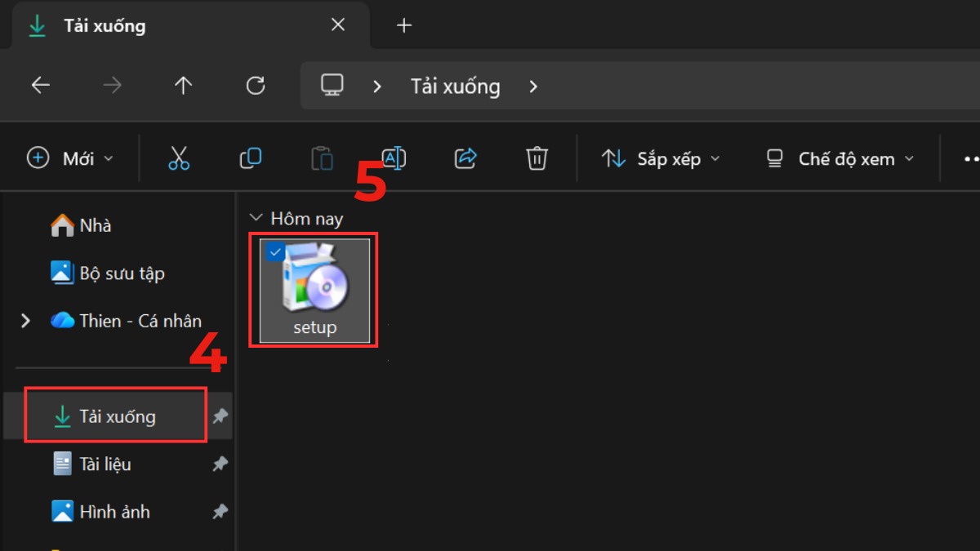Viewport: 980px width, 551px height.
Task: Open Chế độ xem view menu
Action: tap(840, 158)
